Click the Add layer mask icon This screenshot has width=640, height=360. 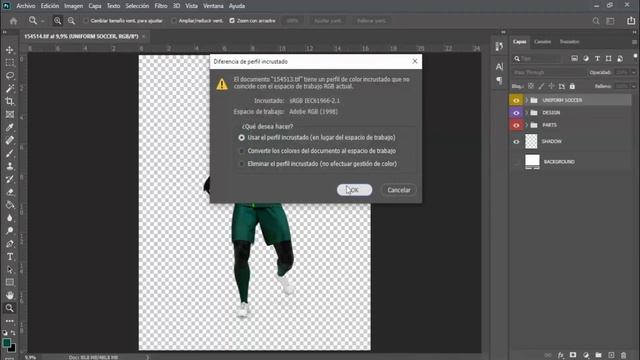[573, 356]
